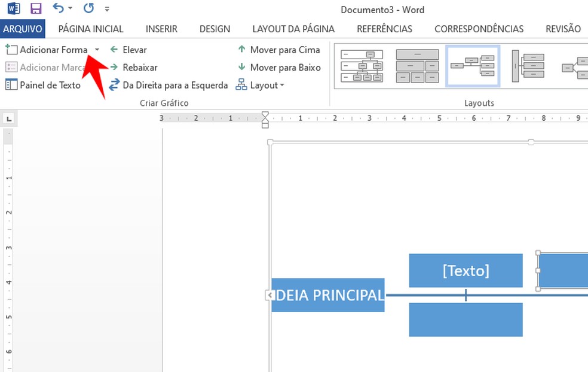
Task: Switch to the INSERIR tab
Action: coord(161,29)
